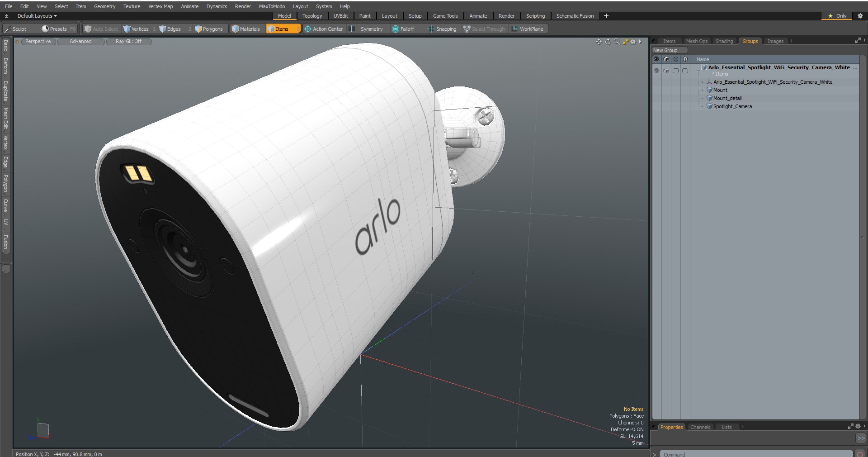Image resolution: width=868 pixels, height=457 pixels.
Task: Click the Mount mesh item icon
Action: pyautogui.click(x=709, y=90)
